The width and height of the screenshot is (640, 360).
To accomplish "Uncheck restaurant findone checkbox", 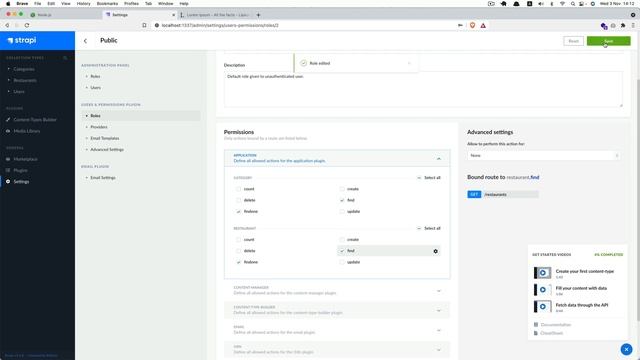I will pos(238,262).
